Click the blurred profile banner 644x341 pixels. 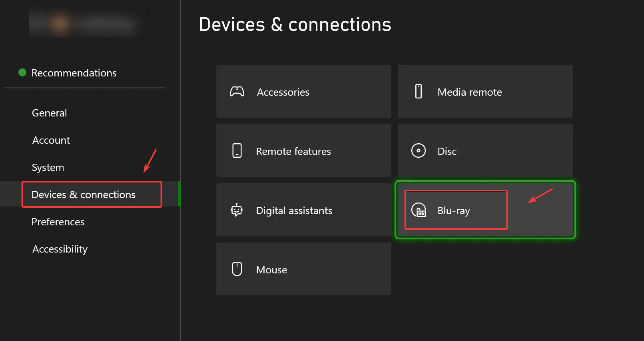coord(84,23)
